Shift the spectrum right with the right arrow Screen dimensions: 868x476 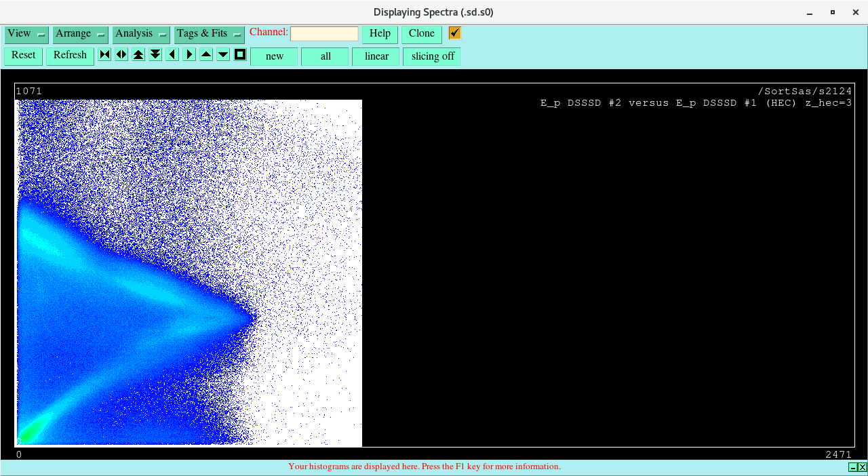point(189,55)
